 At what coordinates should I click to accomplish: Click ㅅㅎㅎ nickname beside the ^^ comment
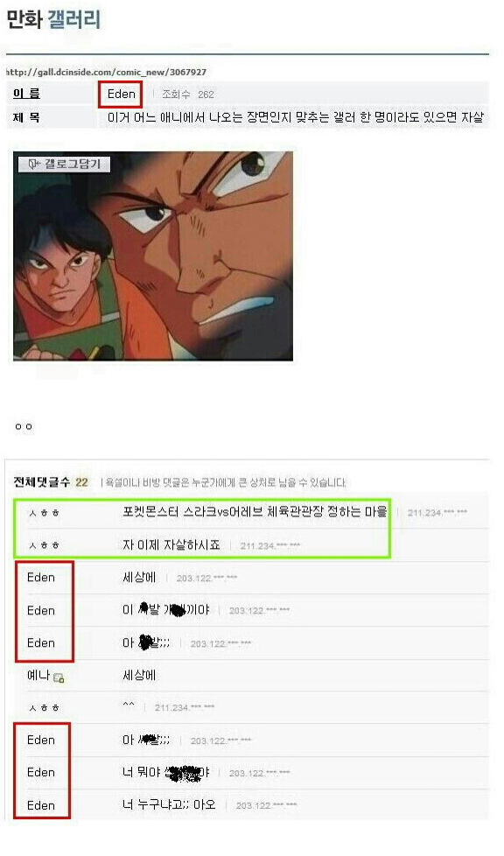click(x=45, y=708)
